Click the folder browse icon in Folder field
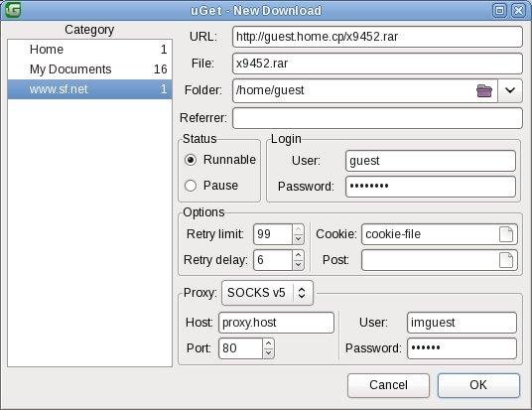This screenshot has width=532, height=410. (484, 90)
